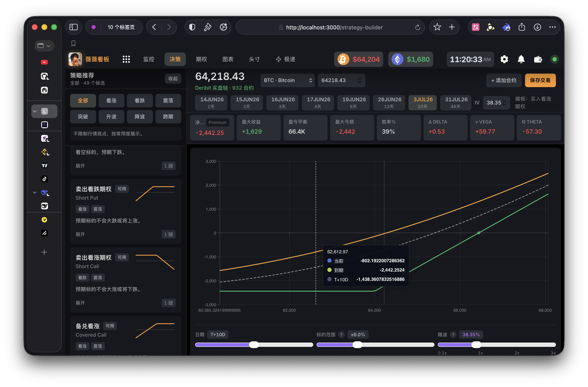Click the 隐波 slider handle
Viewport: 588px width, 387px height.
click(x=476, y=345)
